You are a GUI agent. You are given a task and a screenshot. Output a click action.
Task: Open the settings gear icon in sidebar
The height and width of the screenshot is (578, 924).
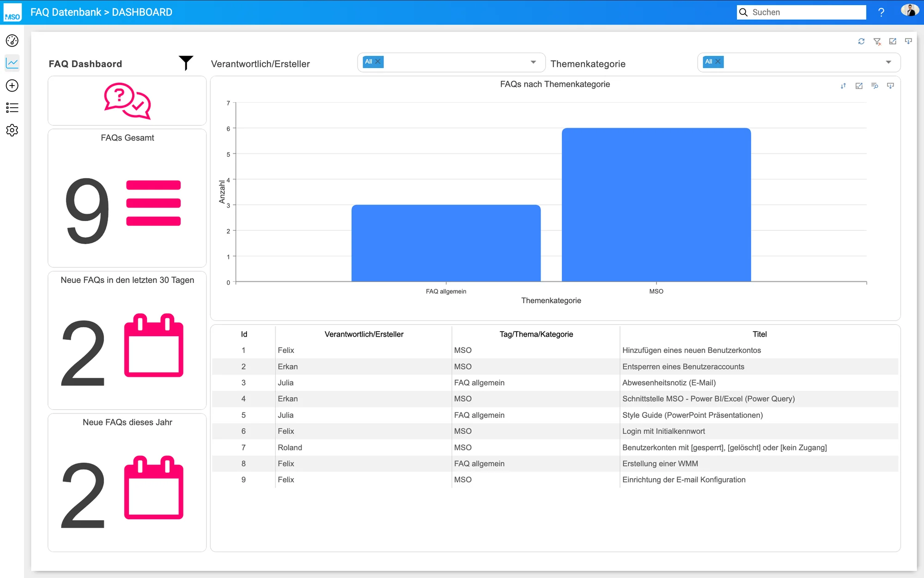tap(12, 130)
